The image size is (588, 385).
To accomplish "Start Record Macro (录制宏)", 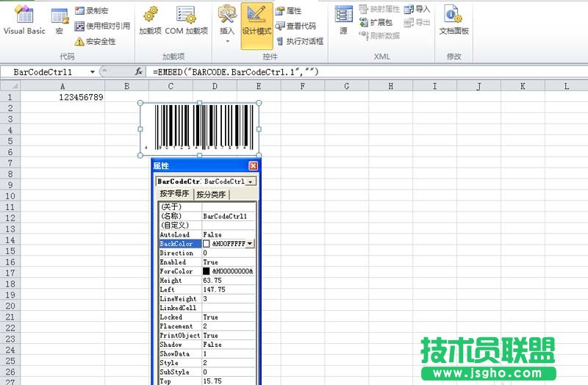I will click(91, 11).
